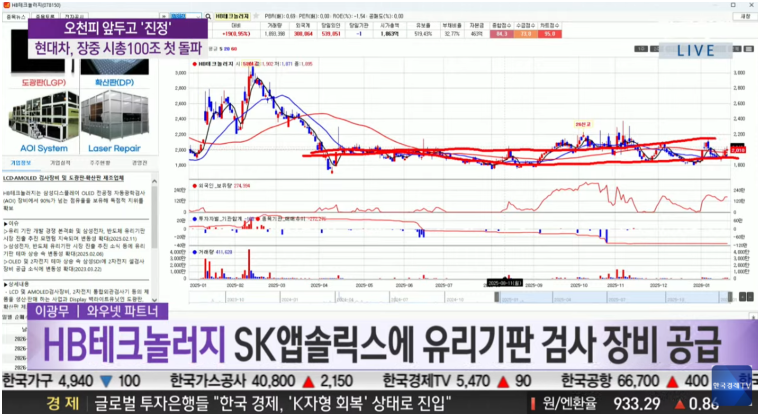The image size is (758, 414).
Task: Click the chart timeline date marker label
Action: tap(505, 283)
